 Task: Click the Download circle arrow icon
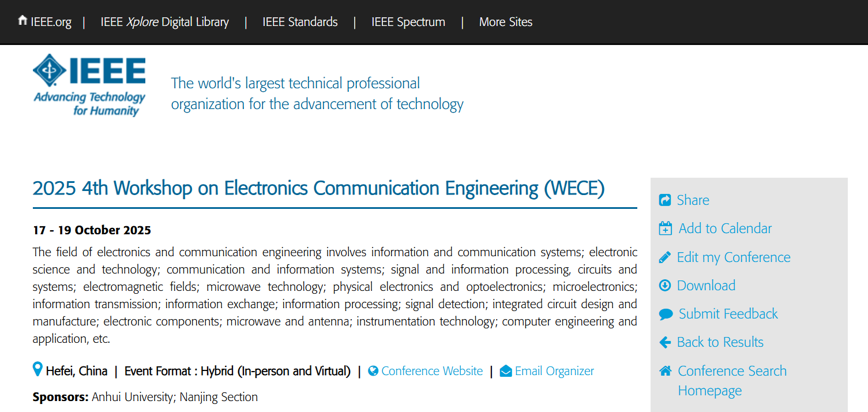665,286
